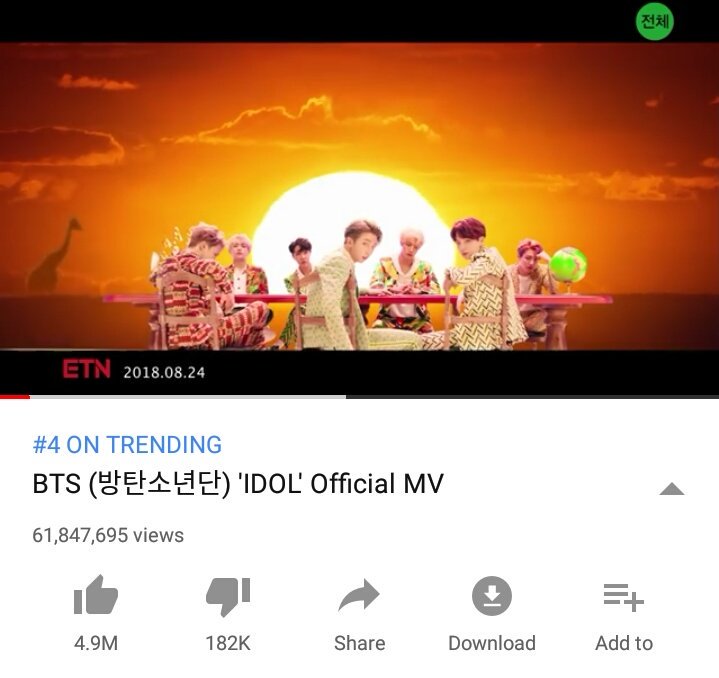Tap the thumbs down dislike icon
Screen dimensions: 719x678
click(228, 597)
